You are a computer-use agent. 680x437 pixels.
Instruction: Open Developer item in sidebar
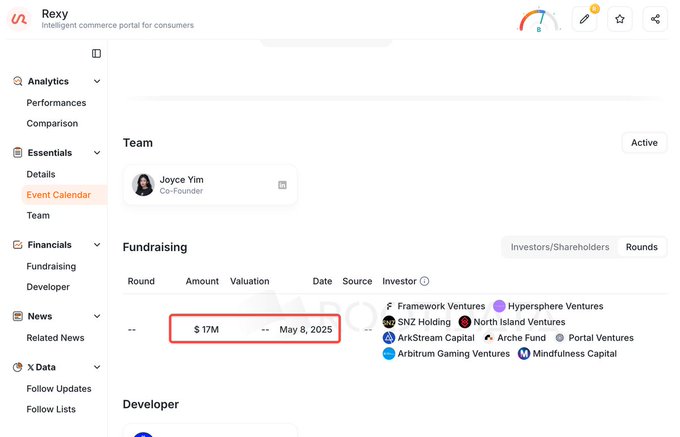[48, 287]
